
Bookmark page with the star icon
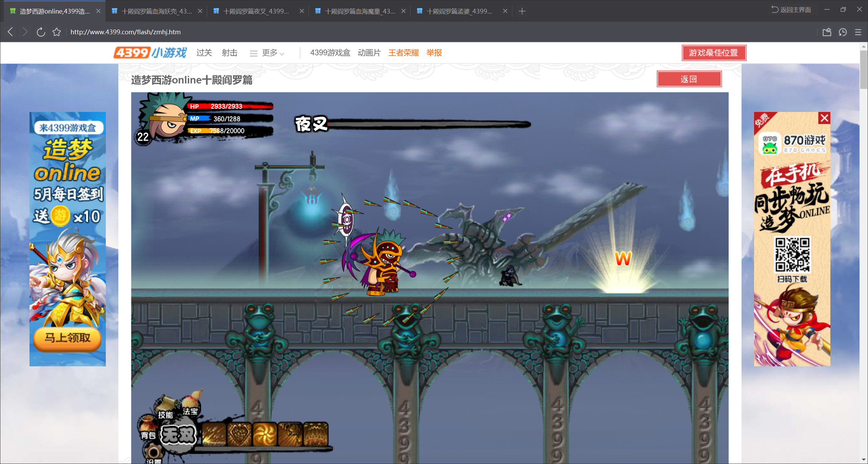pyautogui.click(x=57, y=32)
